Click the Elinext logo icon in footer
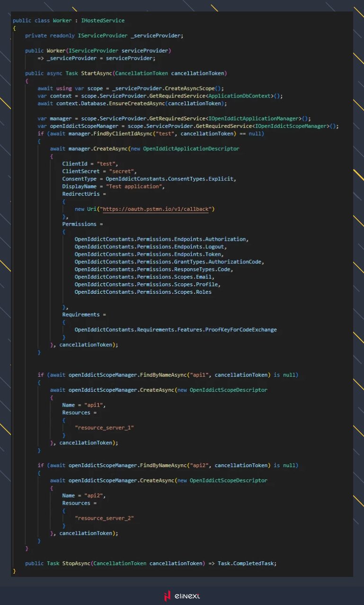 (167, 596)
